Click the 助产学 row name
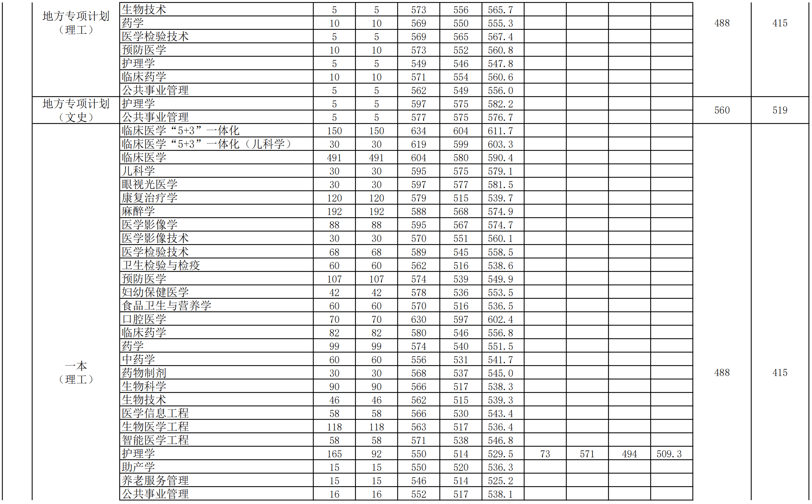The height and width of the screenshot is (504, 812). coord(138,467)
